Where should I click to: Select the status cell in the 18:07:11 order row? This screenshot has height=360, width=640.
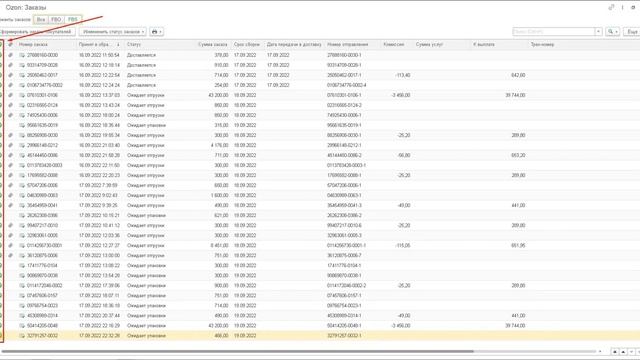146,296
